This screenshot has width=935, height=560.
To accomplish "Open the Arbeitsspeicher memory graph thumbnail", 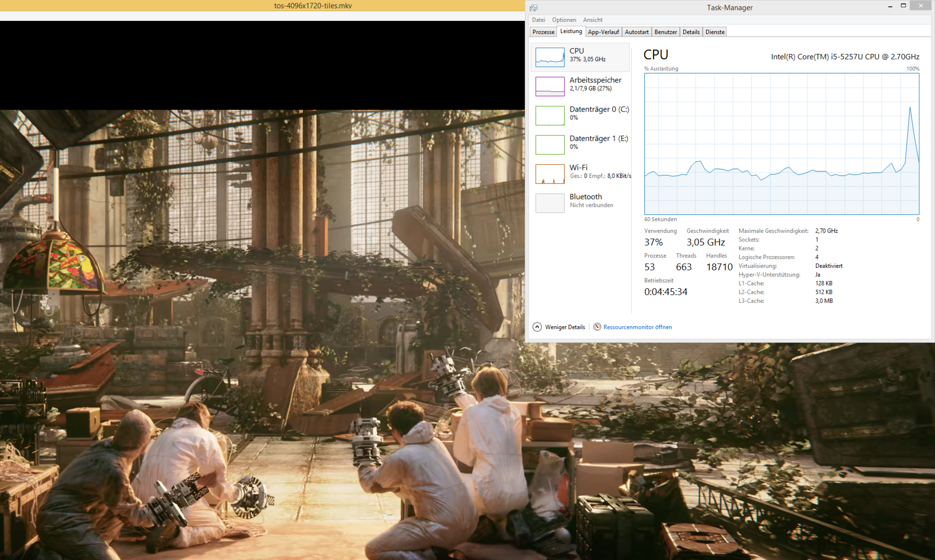I will pos(550,86).
